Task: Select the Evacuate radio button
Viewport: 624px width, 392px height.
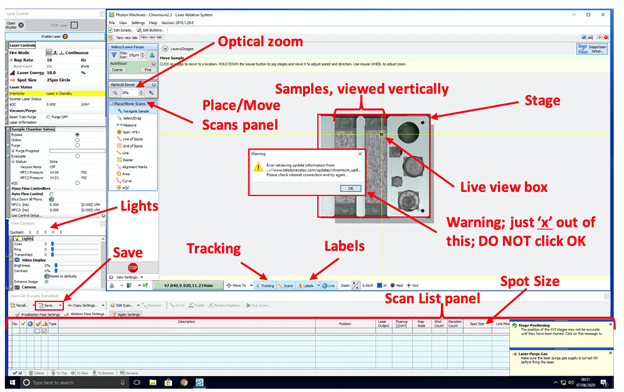Action: coord(77,156)
